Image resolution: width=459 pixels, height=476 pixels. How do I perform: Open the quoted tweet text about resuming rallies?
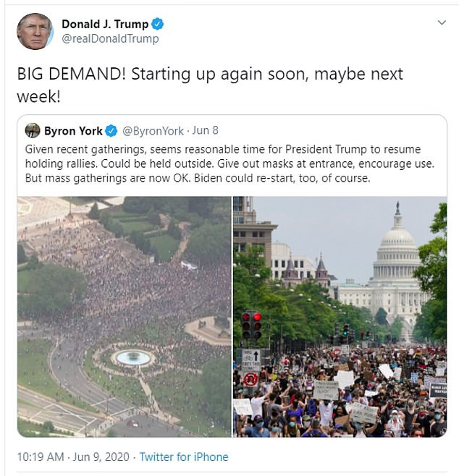pos(230,163)
